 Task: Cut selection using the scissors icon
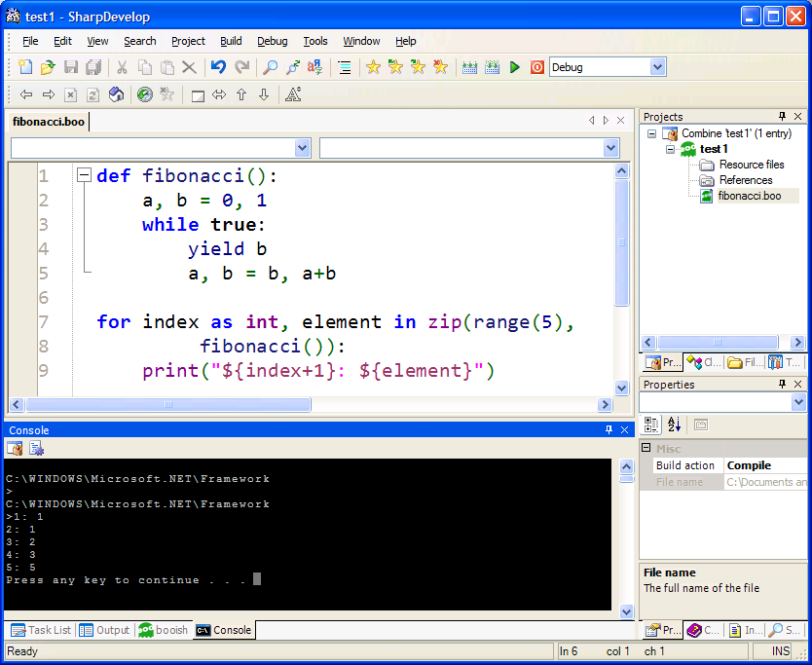(123, 67)
